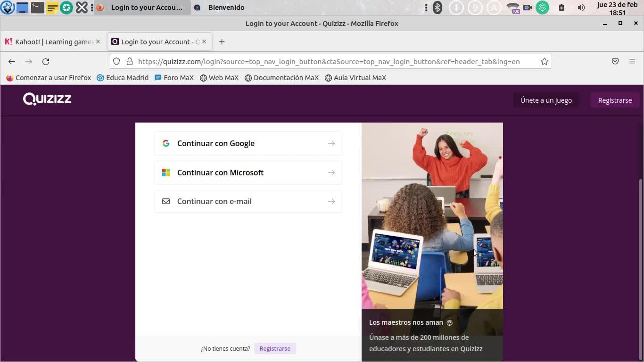Open the Educa Madrid bookmark
The image size is (644, 362).
coord(123,78)
